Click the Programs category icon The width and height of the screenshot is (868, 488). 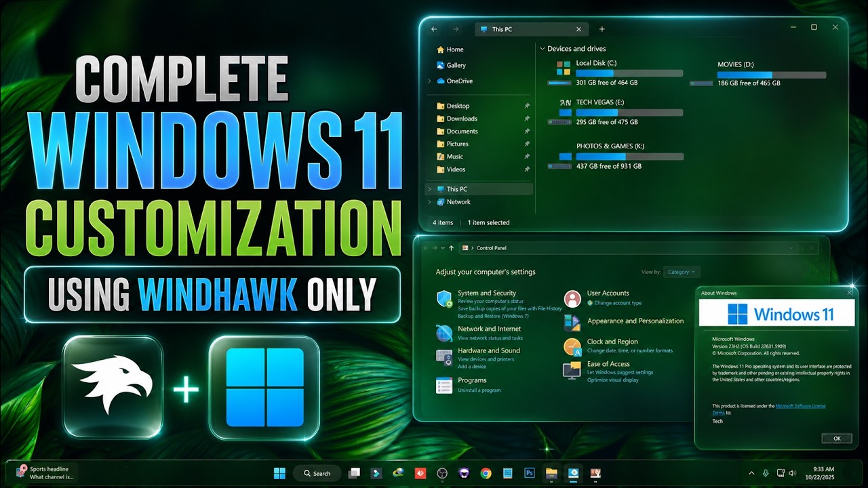click(444, 385)
